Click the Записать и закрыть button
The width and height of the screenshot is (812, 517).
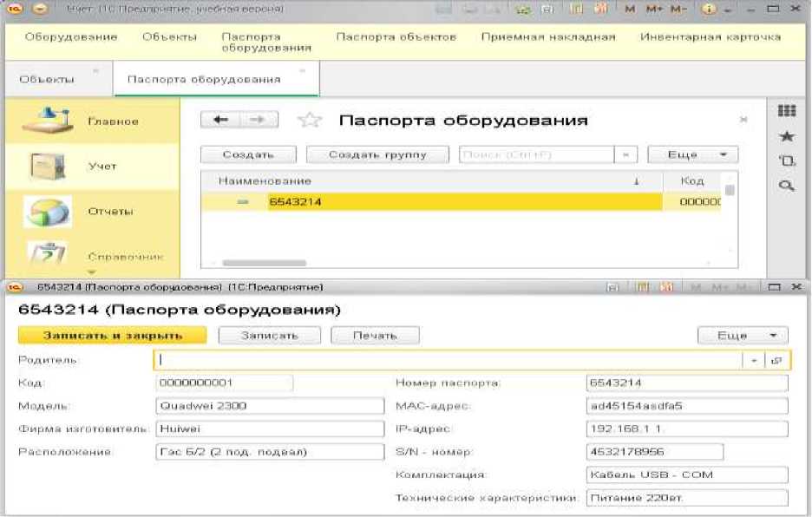pyautogui.click(x=112, y=336)
